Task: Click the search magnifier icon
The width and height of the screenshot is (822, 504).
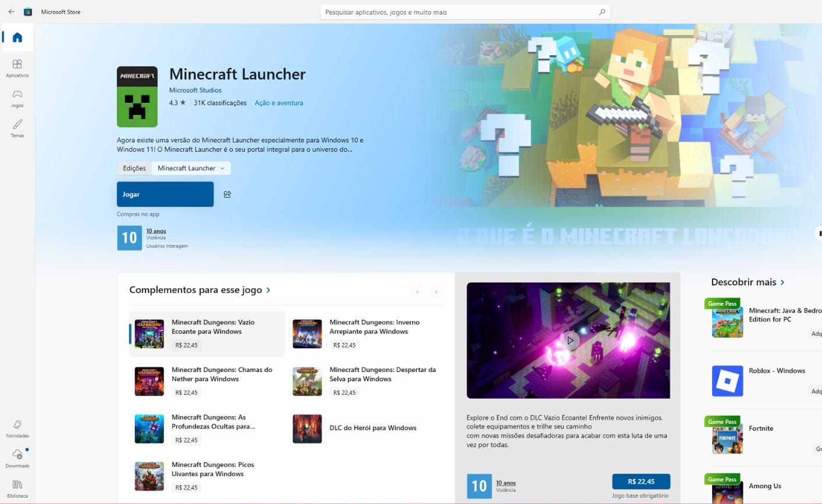Action: coord(602,12)
